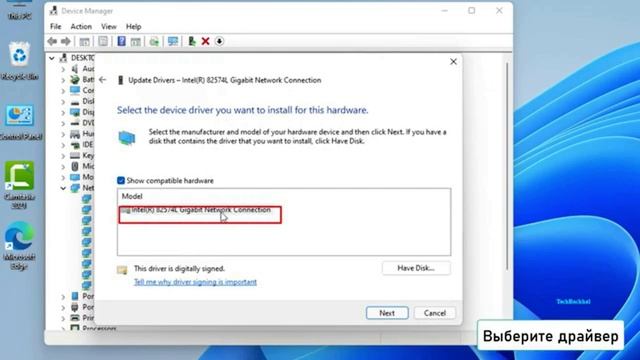
Task: Click the Properties sheet toolbar icon
Action: (103, 41)
